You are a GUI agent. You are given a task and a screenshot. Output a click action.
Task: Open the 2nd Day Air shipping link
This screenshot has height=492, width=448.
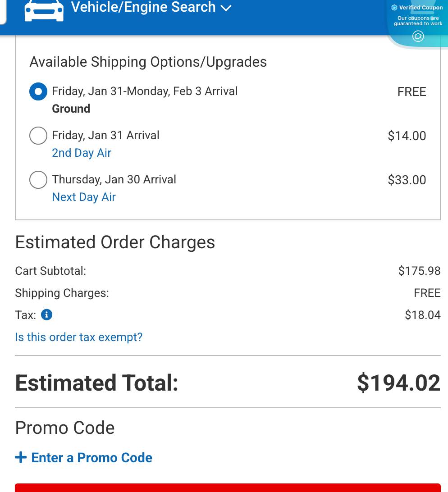pyautogui.click(x=81, y=153)
